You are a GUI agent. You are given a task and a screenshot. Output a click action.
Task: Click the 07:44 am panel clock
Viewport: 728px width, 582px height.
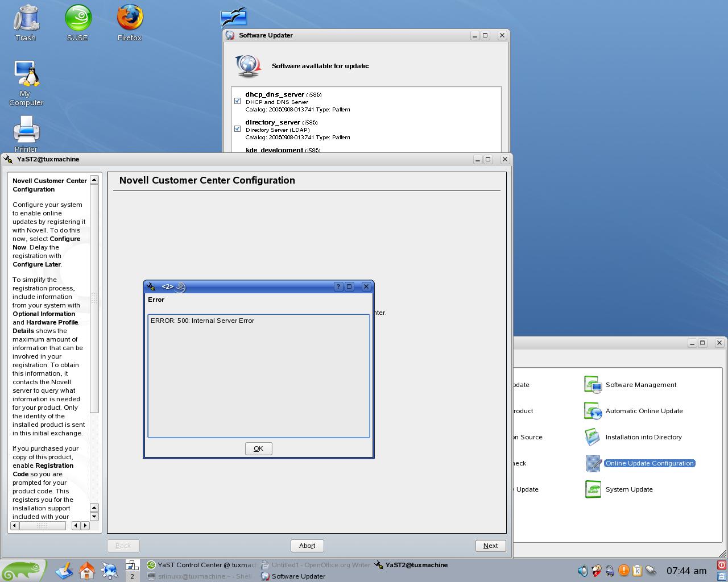click(x=686, y=571)
